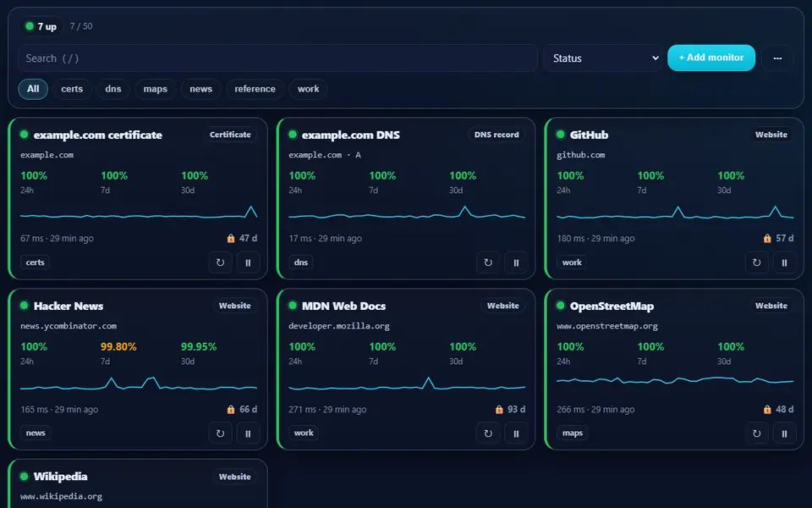Filter monitors by certs tag
The image size is (812, 508).
(72, 89)
